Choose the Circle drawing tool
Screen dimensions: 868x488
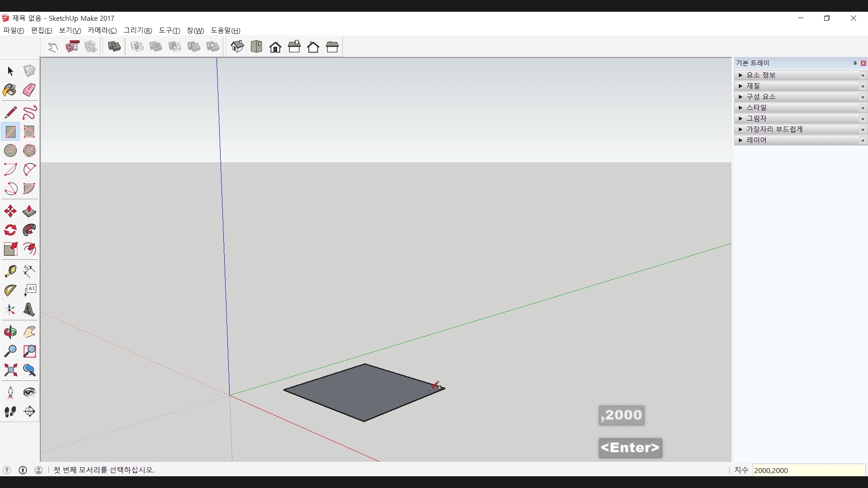click(10, 150)
